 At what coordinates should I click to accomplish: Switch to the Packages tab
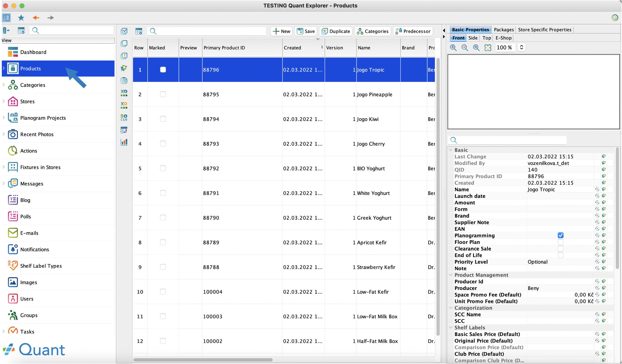point(504,30)
